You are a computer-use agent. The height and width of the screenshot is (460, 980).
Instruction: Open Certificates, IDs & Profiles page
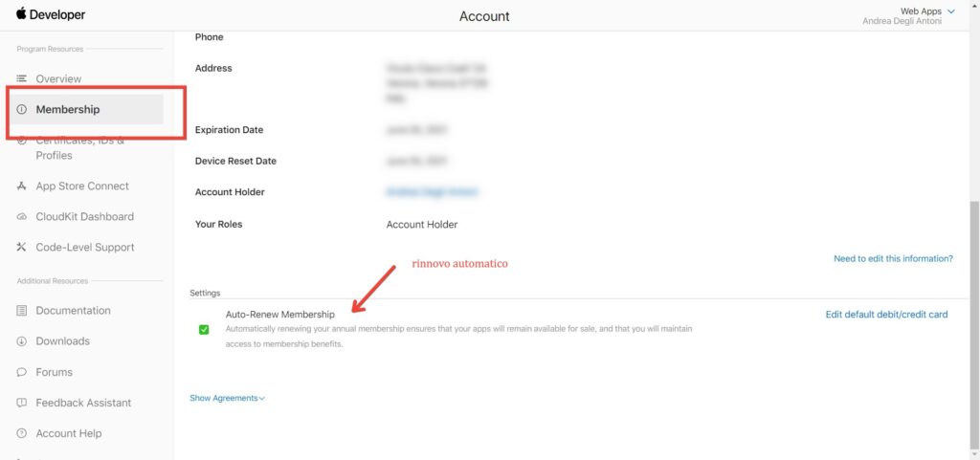pyautogui.click(x=80, y=148)
